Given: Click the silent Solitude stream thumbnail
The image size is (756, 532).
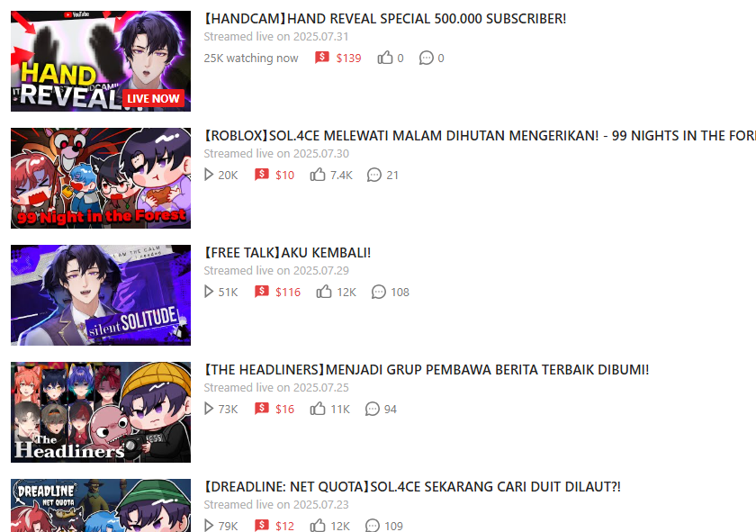Looking at the screenshot, I should (101, 295).
